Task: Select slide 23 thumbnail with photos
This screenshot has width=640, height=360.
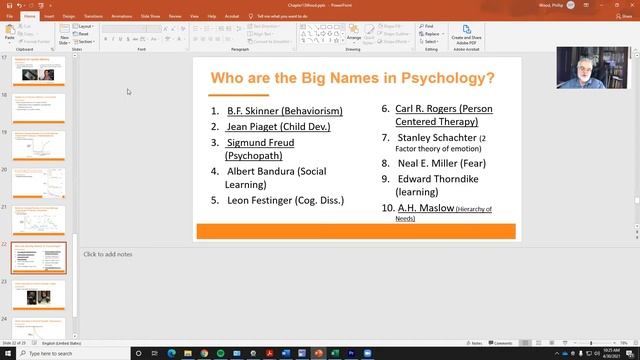Action: point(38,296)
